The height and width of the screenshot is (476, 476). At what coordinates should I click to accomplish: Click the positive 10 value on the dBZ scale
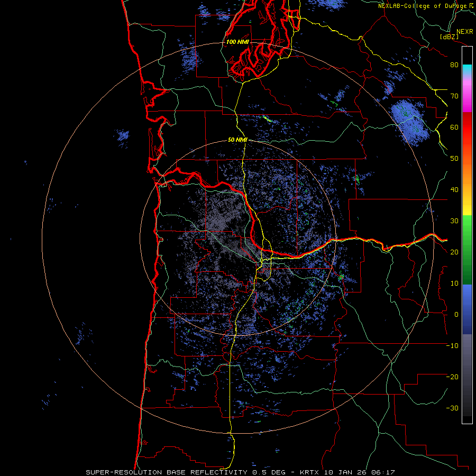(x=454, y=283)
